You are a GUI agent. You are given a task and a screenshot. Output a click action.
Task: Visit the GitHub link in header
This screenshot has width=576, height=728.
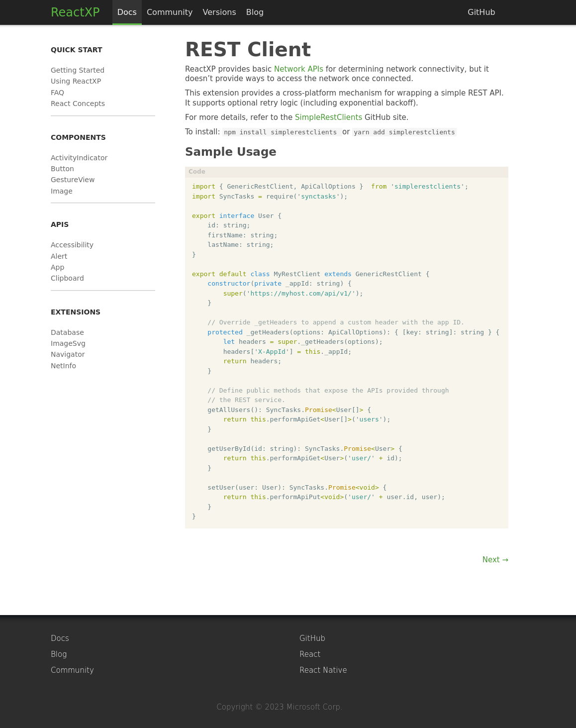(x=481, y=12)
